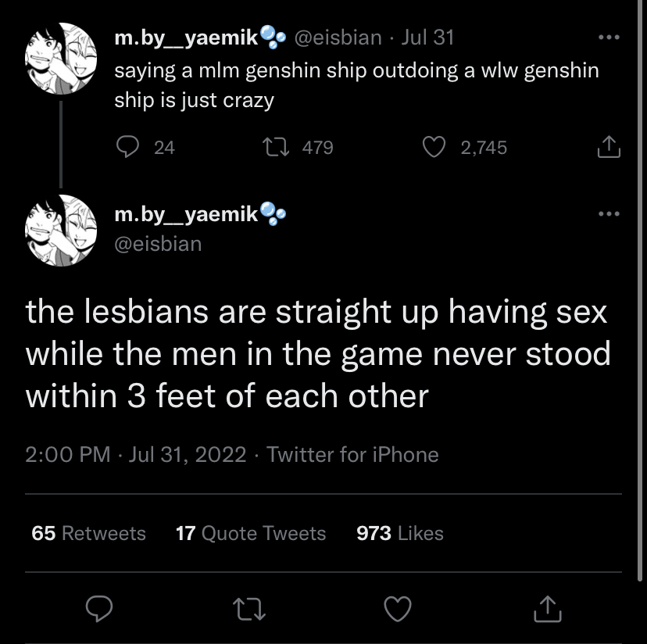Share the first tweet via share icon

pyautogui.click(x=609, y=147)
